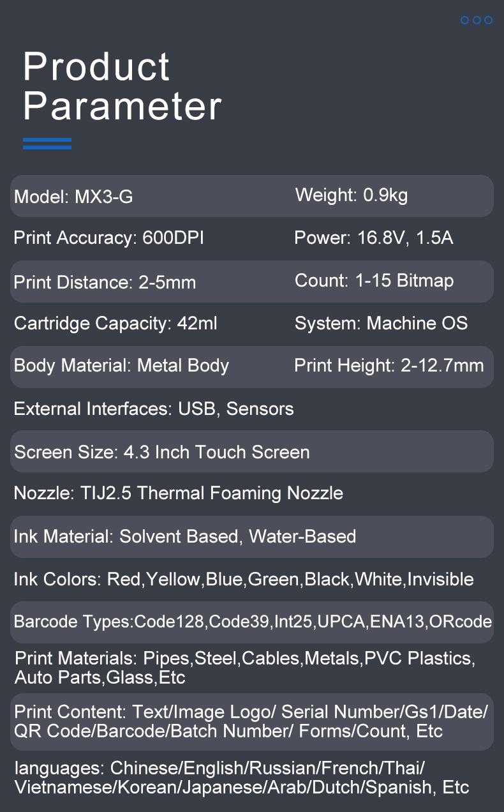This screenshot has height=812, width=504.
Task: Click the Product Parameter heading
Action: pos(122,86)
